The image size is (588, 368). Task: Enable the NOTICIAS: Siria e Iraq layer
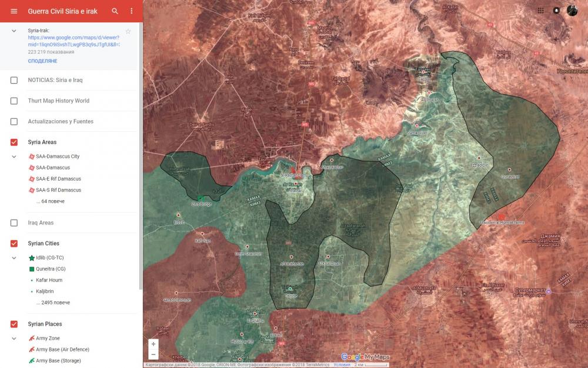(14, 80)
